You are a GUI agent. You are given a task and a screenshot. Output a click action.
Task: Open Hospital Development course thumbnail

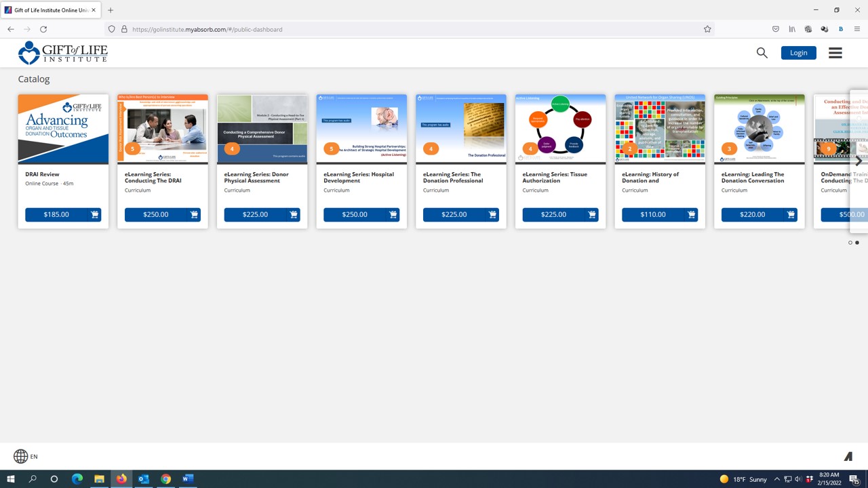coord(361,129)
